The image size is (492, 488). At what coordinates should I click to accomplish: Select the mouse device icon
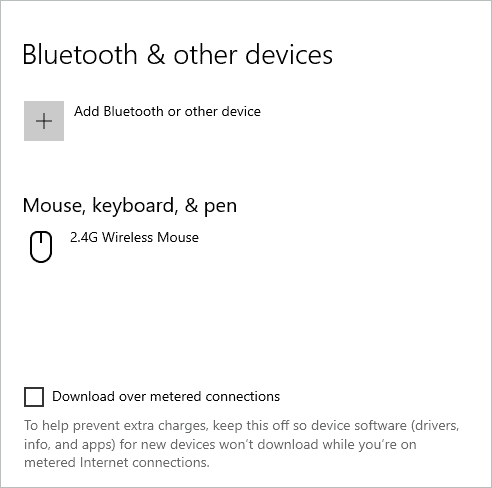tap(41, 247)
